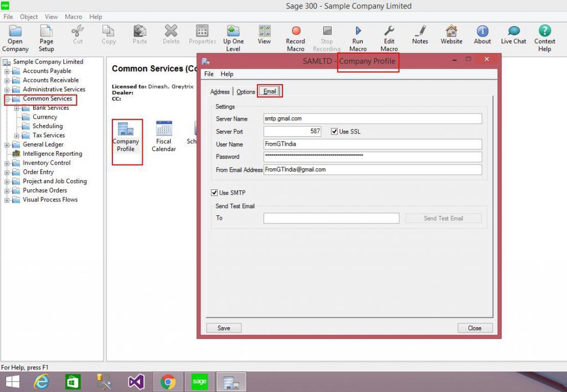Click the From Email Address field

[373, 169]
